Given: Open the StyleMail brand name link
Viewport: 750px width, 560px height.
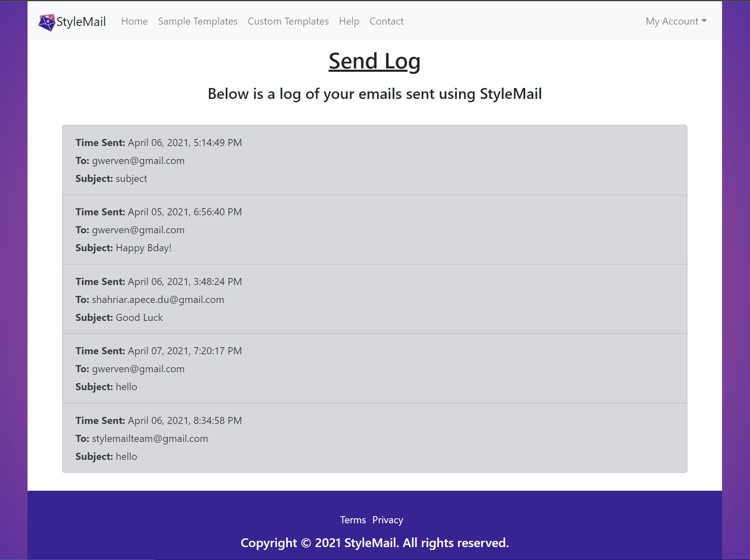Looking at the screenshot, I should pos(81,22).
